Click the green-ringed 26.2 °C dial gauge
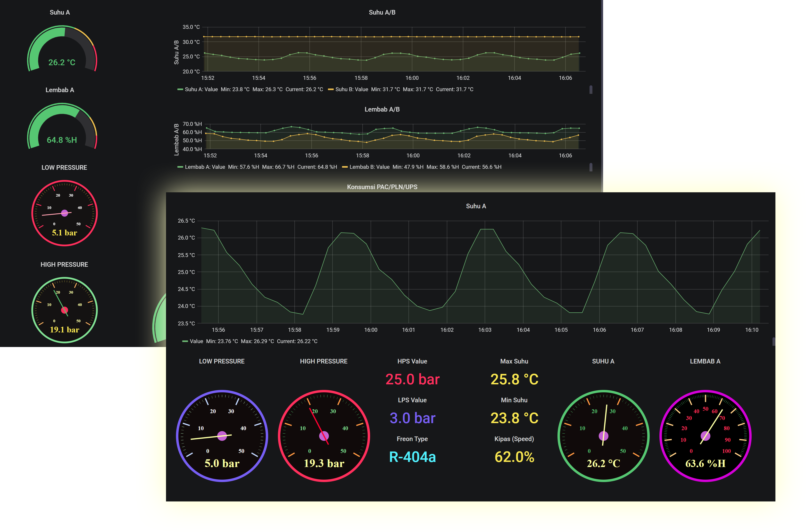 tap(603, 436)
